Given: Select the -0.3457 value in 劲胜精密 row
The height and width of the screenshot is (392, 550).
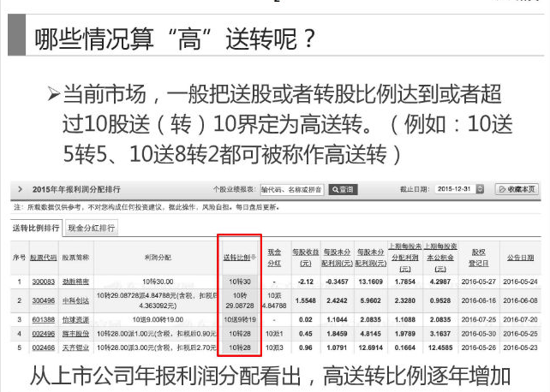Looking at the screenshot, I should (337, 282).
